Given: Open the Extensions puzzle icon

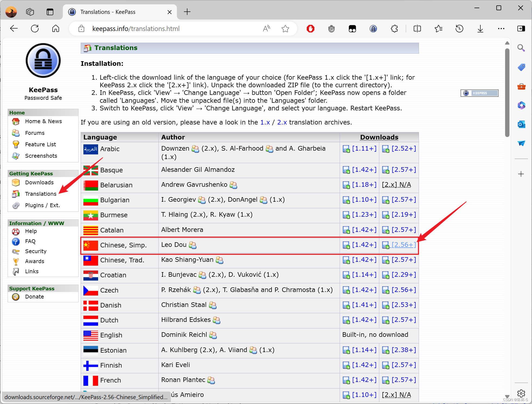Looking at the screenshot, I should point(394,29).
